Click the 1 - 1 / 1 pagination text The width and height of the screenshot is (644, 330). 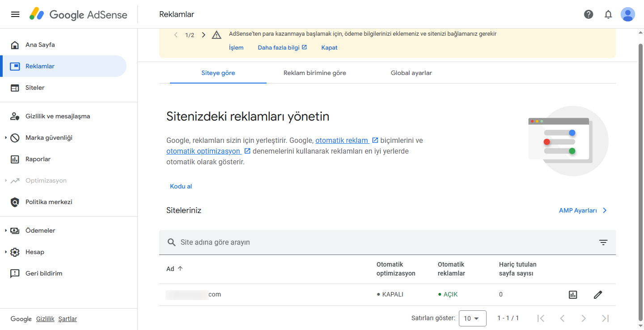coord(508,318)
